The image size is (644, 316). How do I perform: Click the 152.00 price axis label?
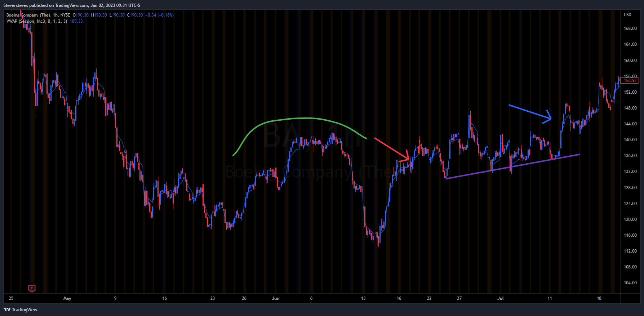[x=630, y=92]
